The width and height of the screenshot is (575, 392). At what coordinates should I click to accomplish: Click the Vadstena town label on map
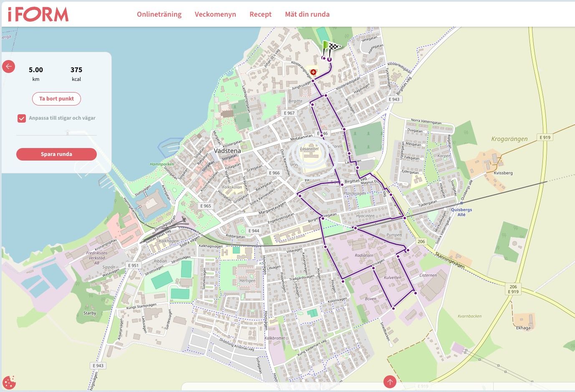click(227, 151)
